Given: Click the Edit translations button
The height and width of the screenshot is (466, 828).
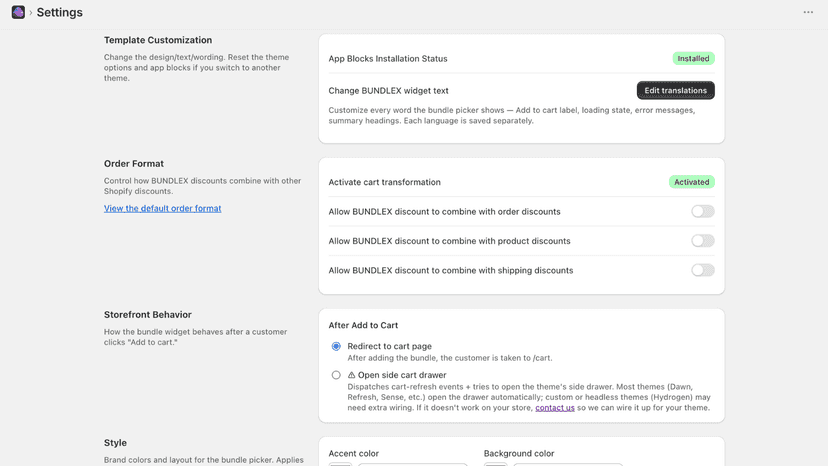Looking at the screenshot, I should [675, 90].
